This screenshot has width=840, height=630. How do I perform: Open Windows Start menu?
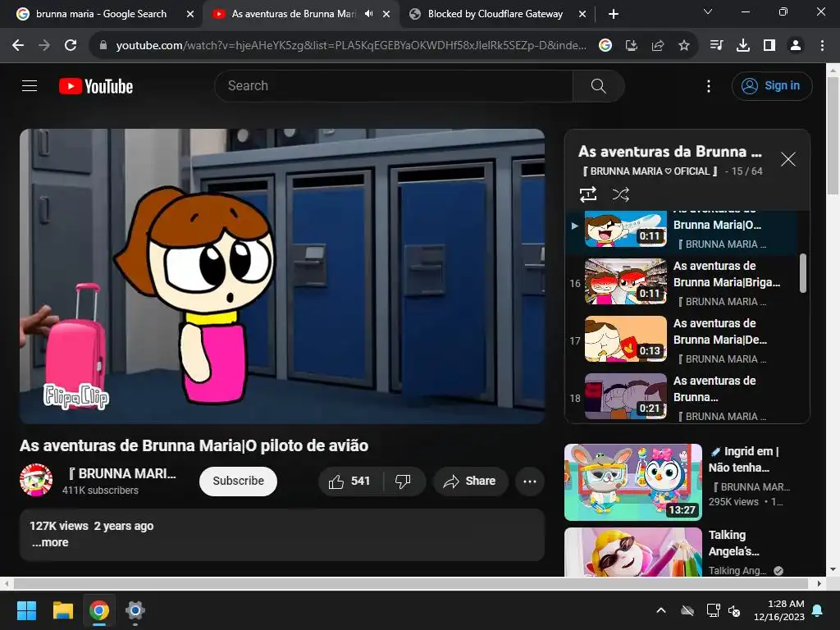click(26, 610)
